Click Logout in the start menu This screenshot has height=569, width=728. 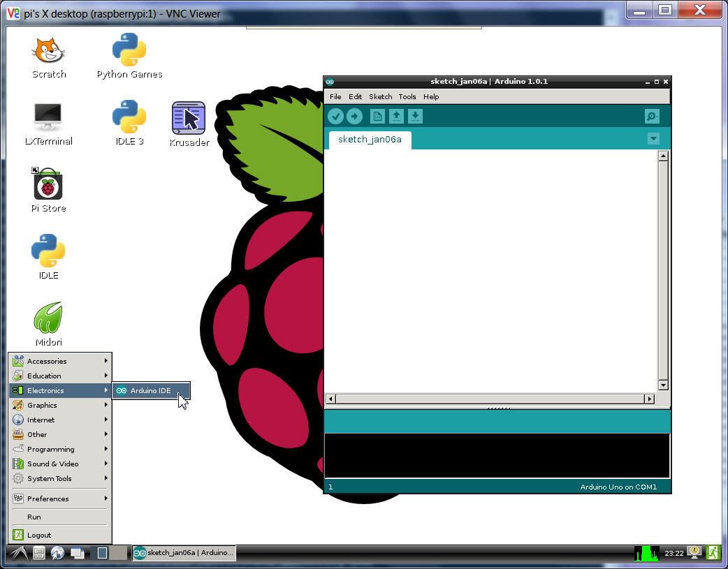pyautogui.click(x=39, y=535)
